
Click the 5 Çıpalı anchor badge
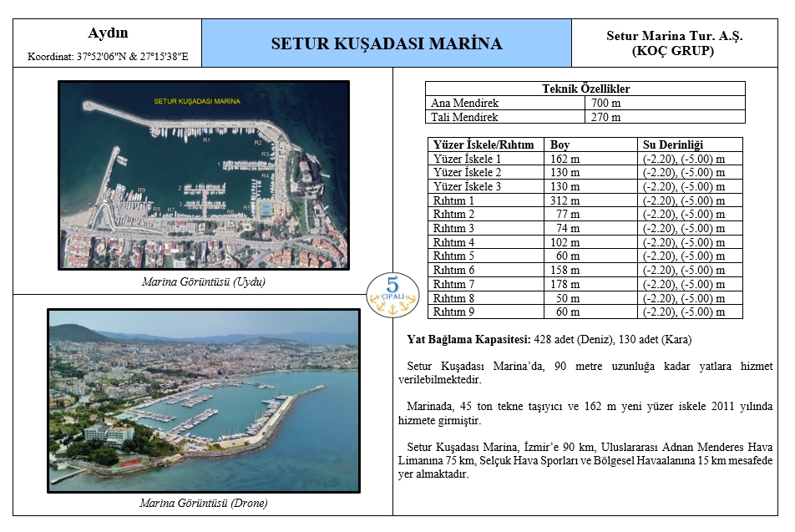coord(392,295)
